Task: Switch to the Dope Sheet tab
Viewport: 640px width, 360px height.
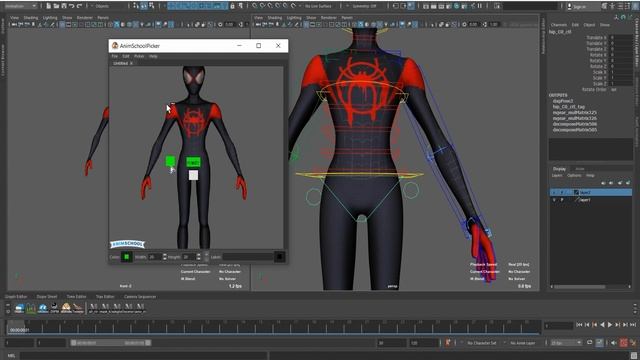Action: (47, 297)
